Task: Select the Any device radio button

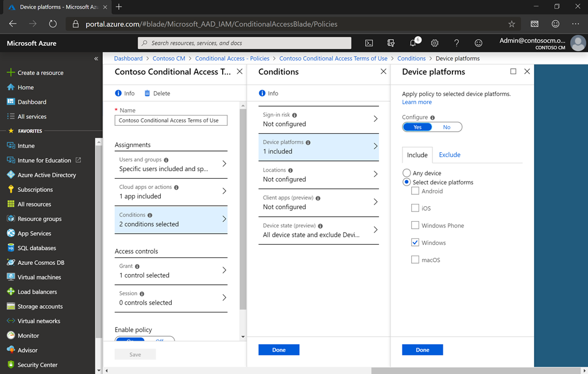Action: coord(407,173)
